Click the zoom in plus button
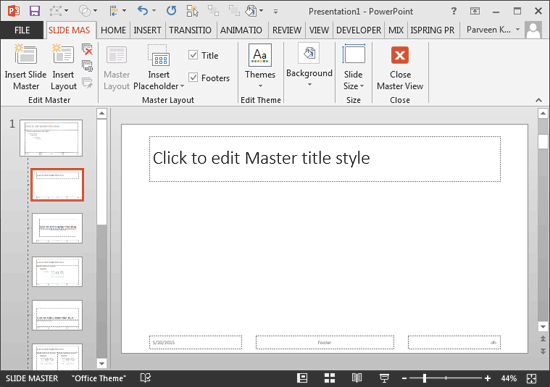The width and height of the screenshot is (550, 387). click(x=488, y=378)
